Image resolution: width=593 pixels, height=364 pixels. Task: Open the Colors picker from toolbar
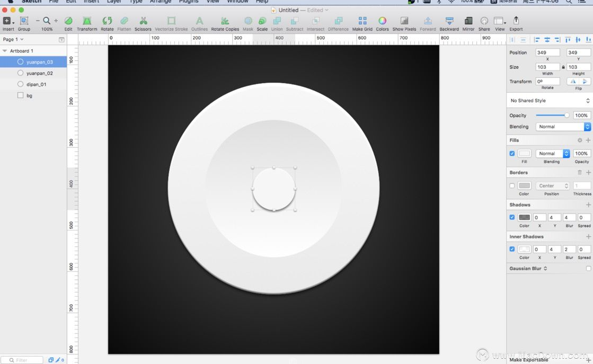(382, 23)
